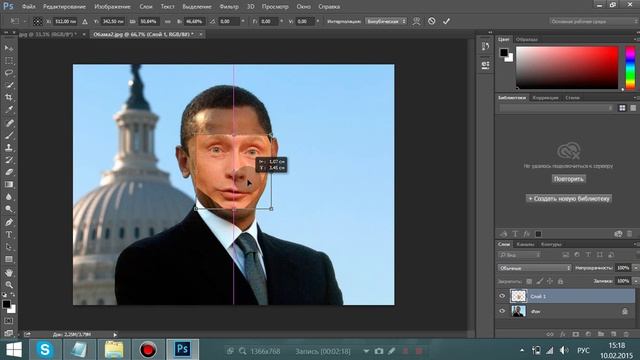Select the Dodge tool
Image resolution: width=640 pixels, height=360 pixels.
9,209
